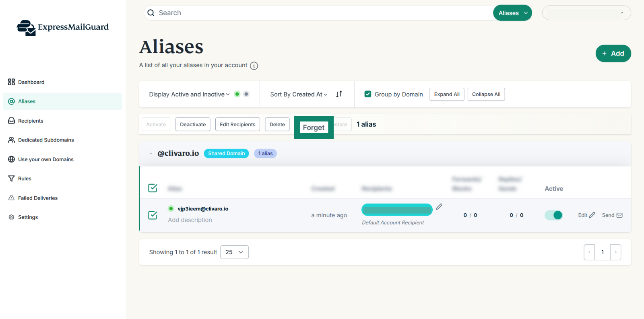Click the Aliases at-sign icon
This screenshot has height=319, width=644.
tap(11, 101)
